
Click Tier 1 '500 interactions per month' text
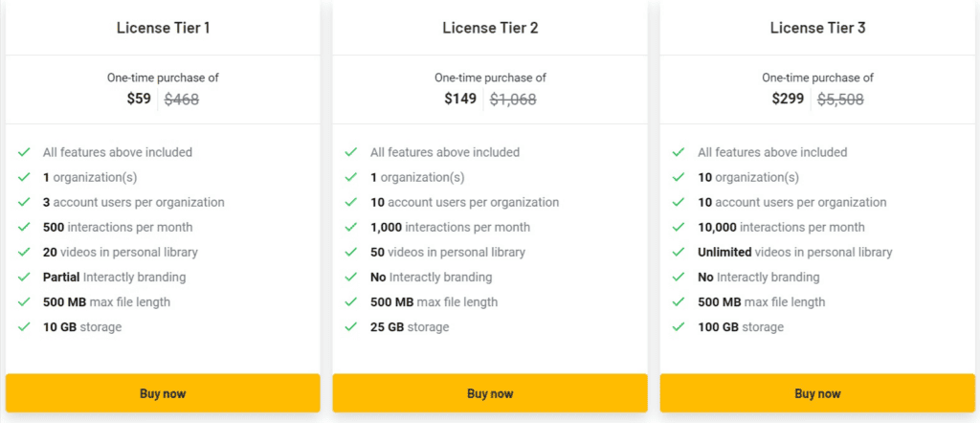point(118,228)
